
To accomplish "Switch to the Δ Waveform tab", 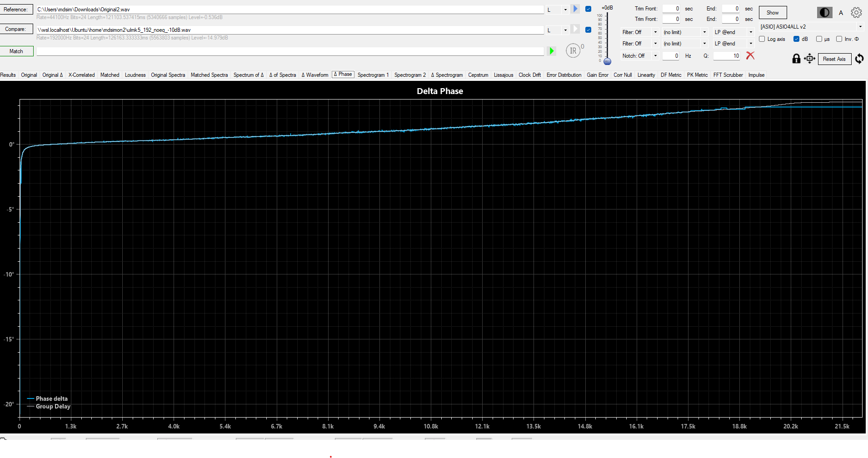I will click(314, 75).
